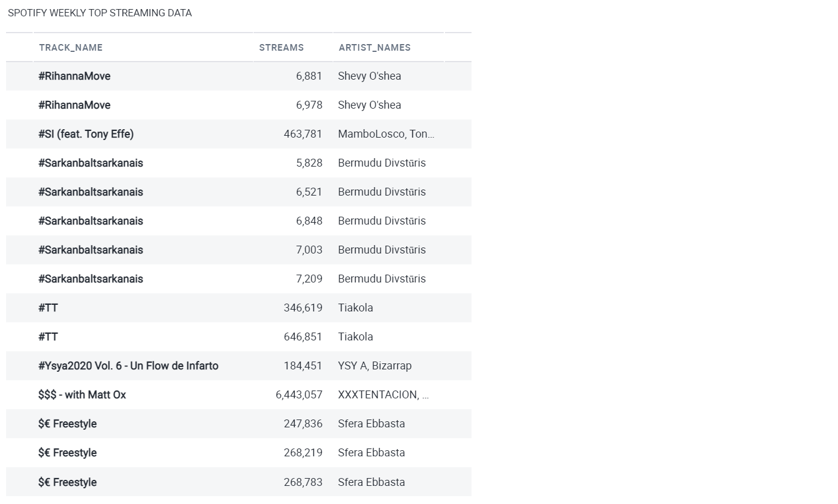Click #Sarkanbaltsarkanais in the 7,003 streams row
The height and width of the screenshot is (504, 838).
tap(91, 250)
